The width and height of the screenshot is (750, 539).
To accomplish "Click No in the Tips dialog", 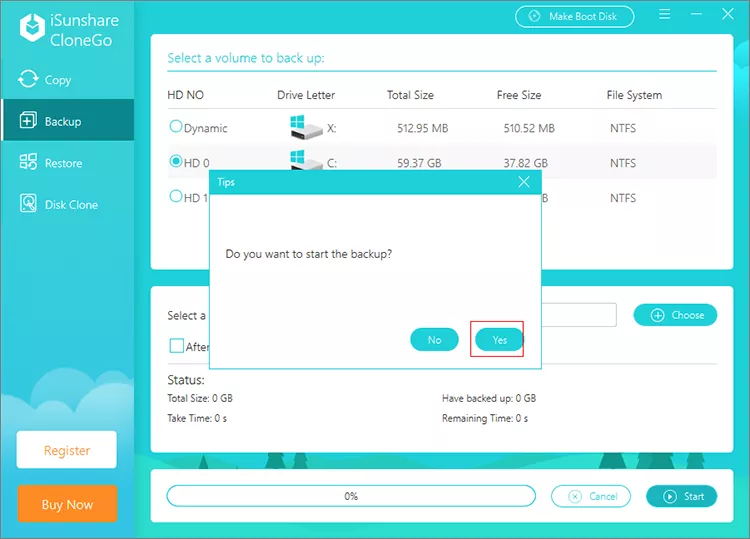I will [x=434, y=340].
